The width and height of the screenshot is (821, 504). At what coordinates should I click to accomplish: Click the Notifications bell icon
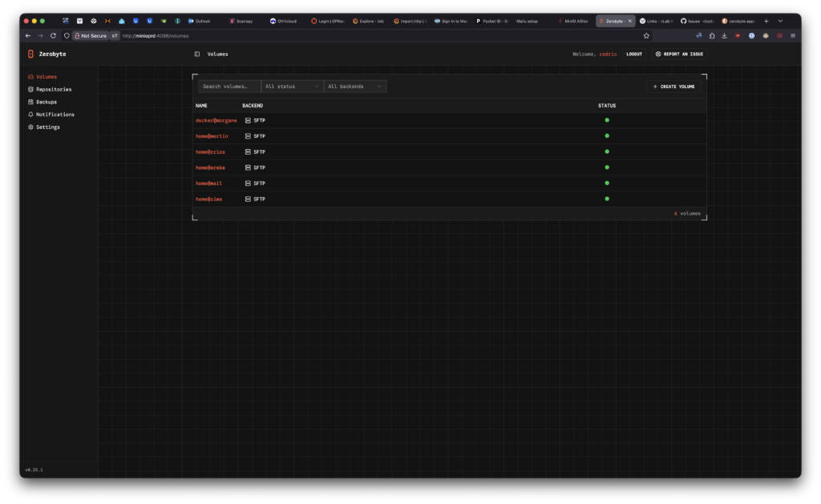[30, 115]
